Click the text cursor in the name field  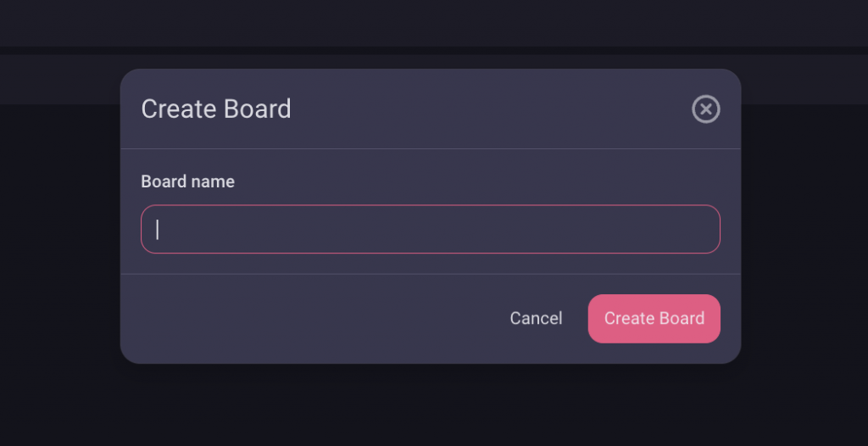tap(158, 229)
